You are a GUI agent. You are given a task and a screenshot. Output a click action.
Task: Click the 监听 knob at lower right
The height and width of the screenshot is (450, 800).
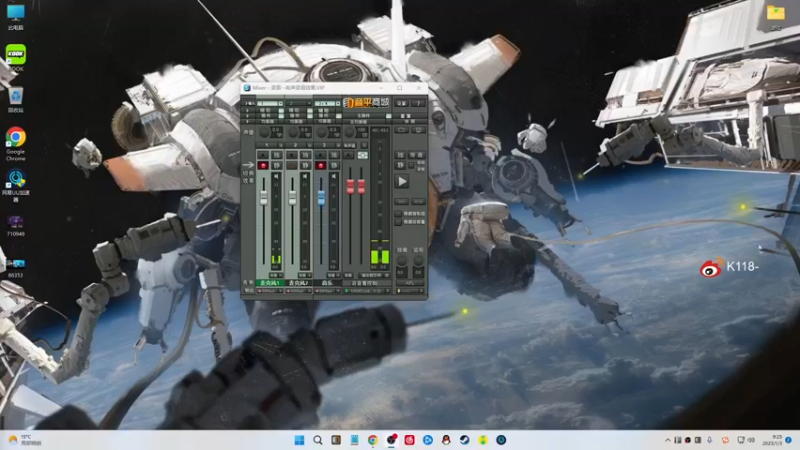pos(418,261)
